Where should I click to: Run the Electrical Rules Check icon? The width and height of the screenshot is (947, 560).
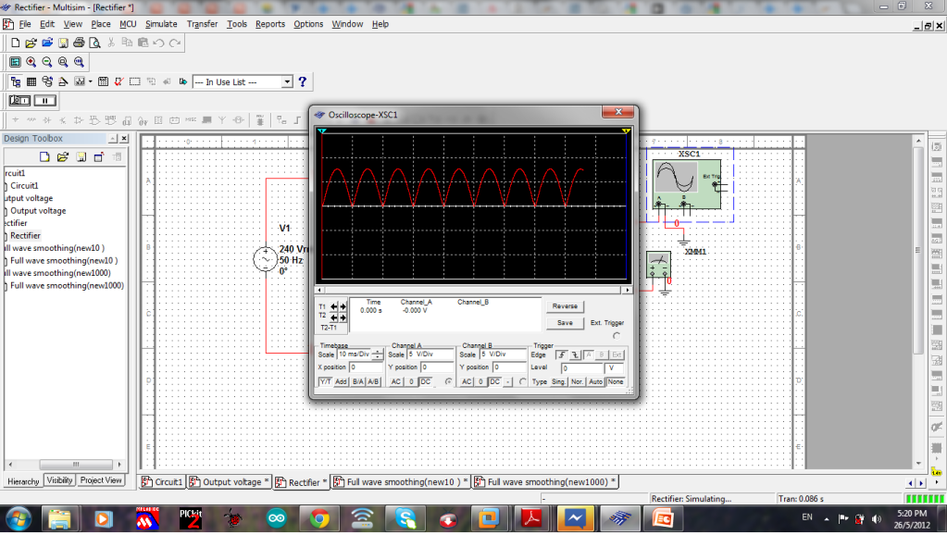tap(119, 81)
